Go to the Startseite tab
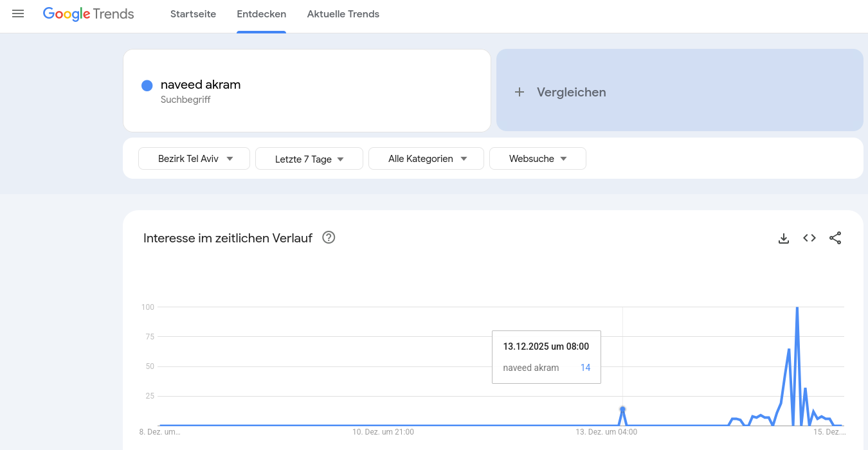Image resolution: width=868 pixels, height=450 pixels. tap(193, 14)
